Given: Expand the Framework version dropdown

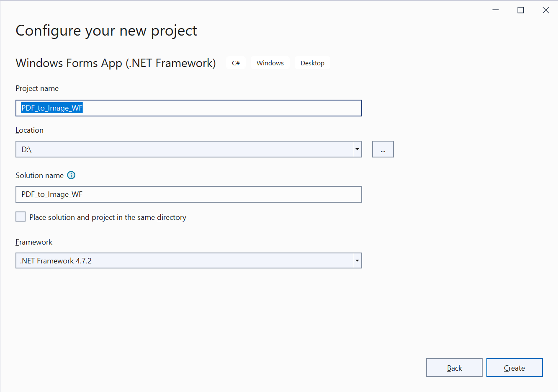Looking at the screenshot, I should tap(357, 260).
